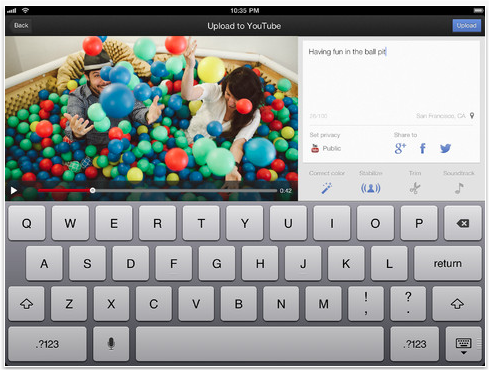Open the Public privacy setting
The width and height of the screenshot is (489, 370).
(326, 148)
